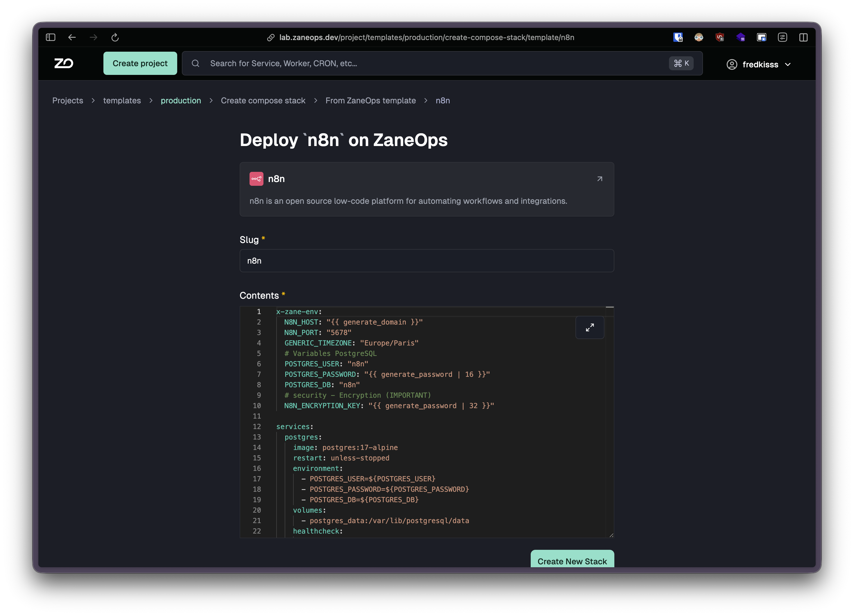Screen dimensions: 854x616
Task: Click the browser forward arrow
Action: pyautogui.click(x=93, y=37)
